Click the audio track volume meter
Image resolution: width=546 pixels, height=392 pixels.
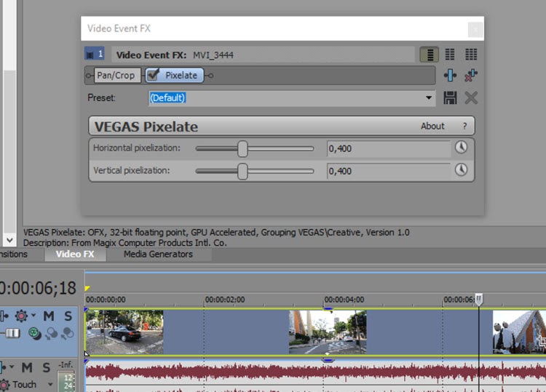[67, 382]
